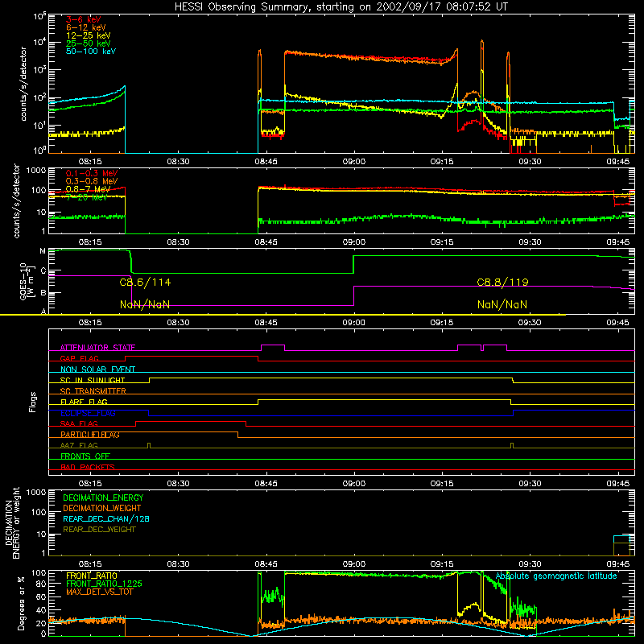Select the DECIMATION_ENERGY legend label
The height and width of the screenshot is (644, 644).
103,497
